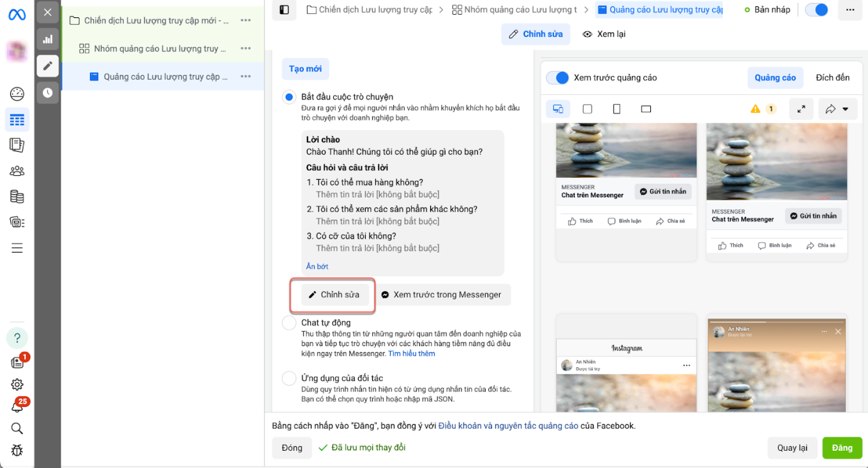Switch to the 'Đích đến' tab
Image resolution: width=868 pixels, height=468 pixels.
click(x=832, y=78)
